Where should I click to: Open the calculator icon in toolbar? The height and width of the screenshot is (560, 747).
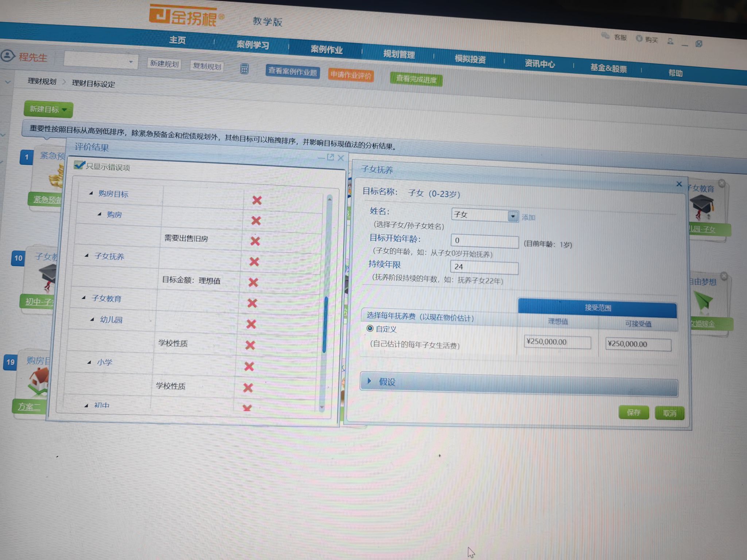tap(244, 68)
